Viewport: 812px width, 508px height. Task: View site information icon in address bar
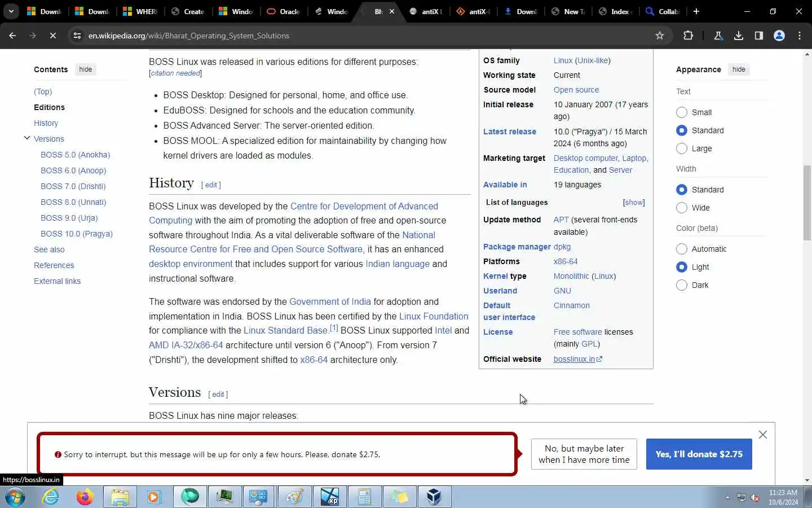click(77, 36)
